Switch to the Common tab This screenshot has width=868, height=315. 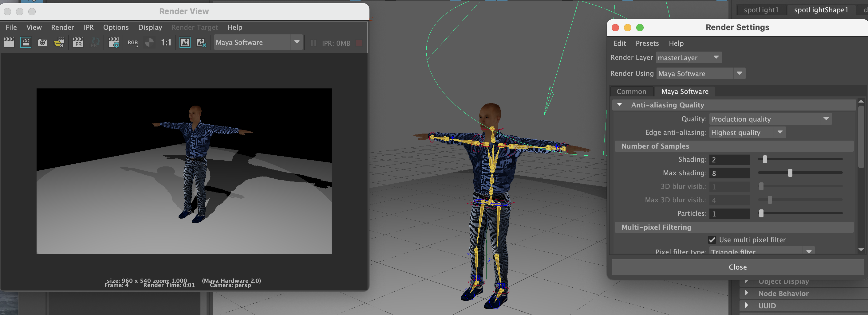631,91
